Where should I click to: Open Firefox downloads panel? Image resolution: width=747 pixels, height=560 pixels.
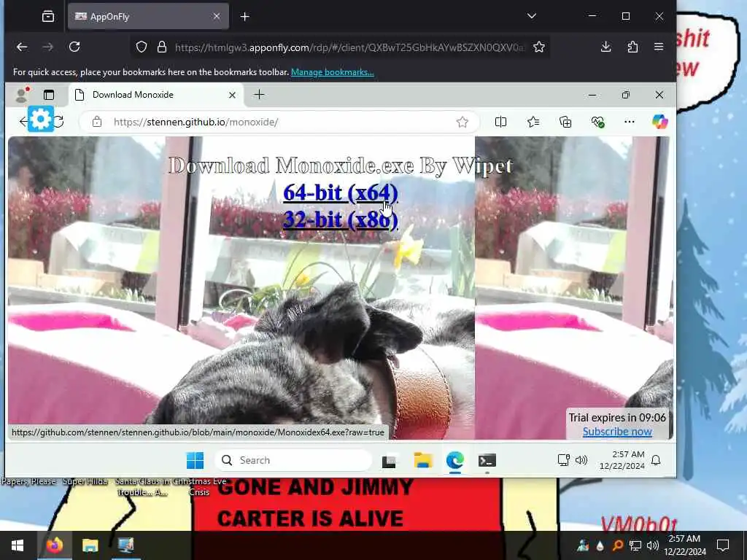(x=606, y=47)
